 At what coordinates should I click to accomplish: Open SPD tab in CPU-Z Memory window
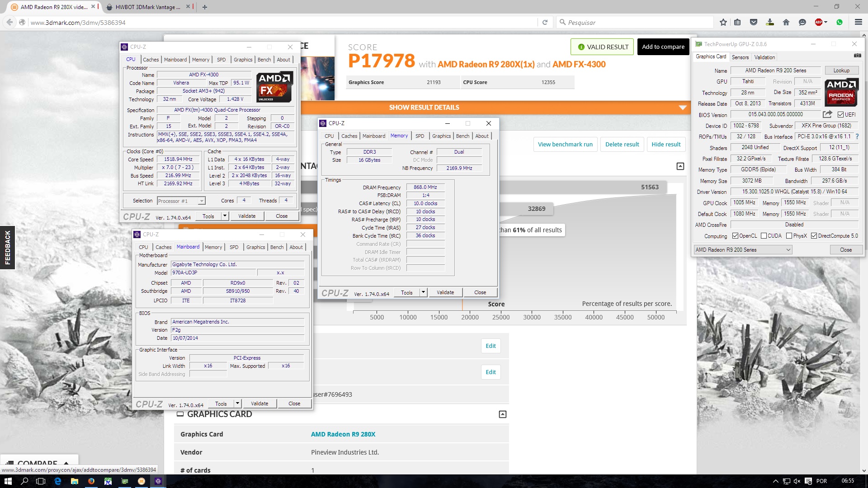point(420,136)
